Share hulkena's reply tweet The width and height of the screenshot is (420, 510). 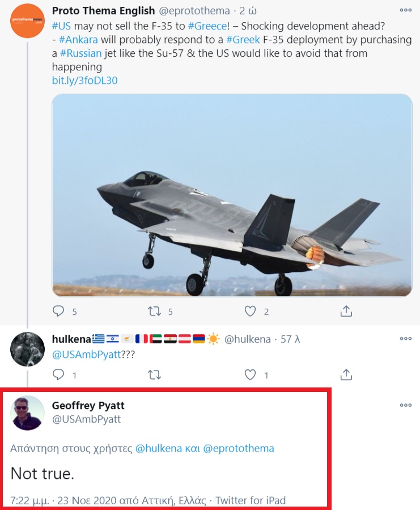point(346,374)
